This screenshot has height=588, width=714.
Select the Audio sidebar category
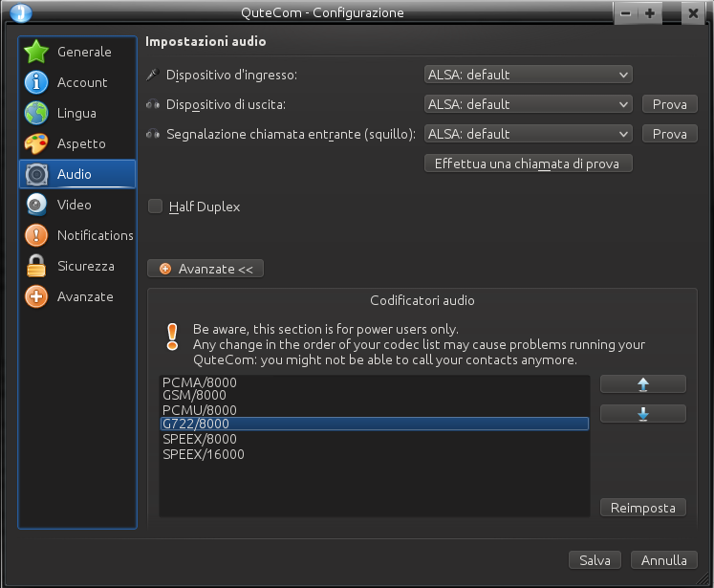[x=76, y=174]
